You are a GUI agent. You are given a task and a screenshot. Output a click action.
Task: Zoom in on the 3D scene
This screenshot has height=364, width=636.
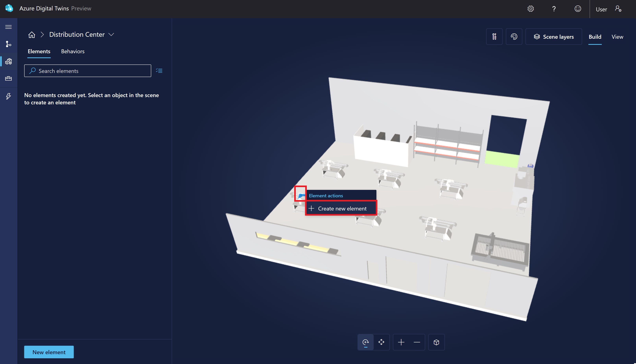[401, 342]
